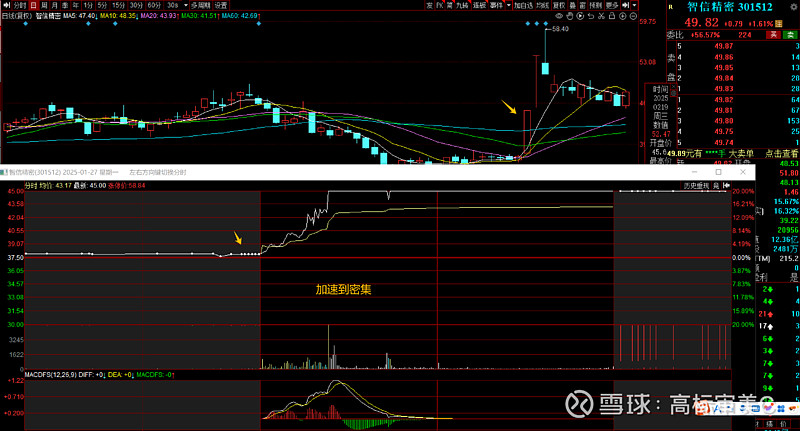This screenshot has height=431, width=800.
Task: Select the hand pan tool icon
Action: pos(569,16)
